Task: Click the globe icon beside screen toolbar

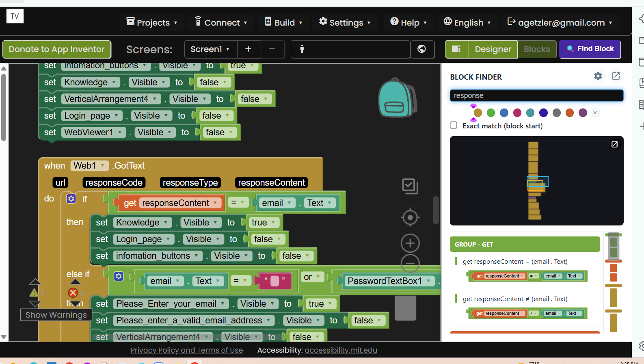Action: (x=422, y=49)
